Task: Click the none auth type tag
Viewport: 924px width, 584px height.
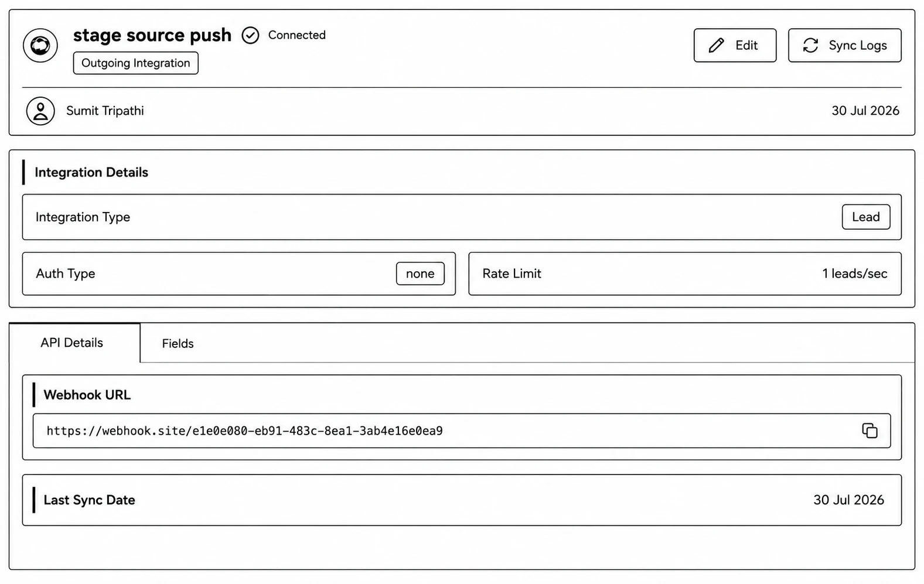Action: point(420,274)
